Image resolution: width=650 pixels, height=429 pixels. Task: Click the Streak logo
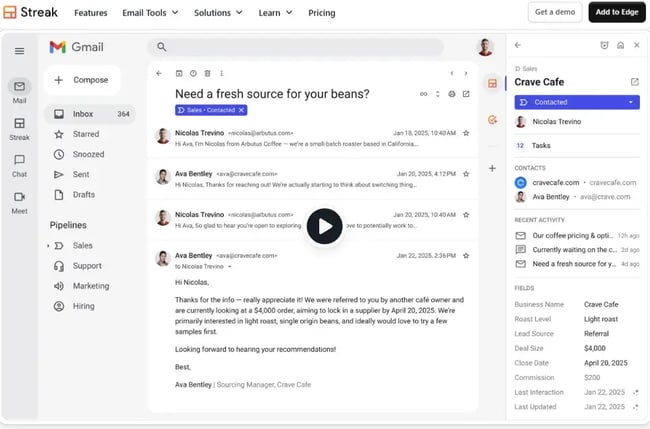click(30, 12)
